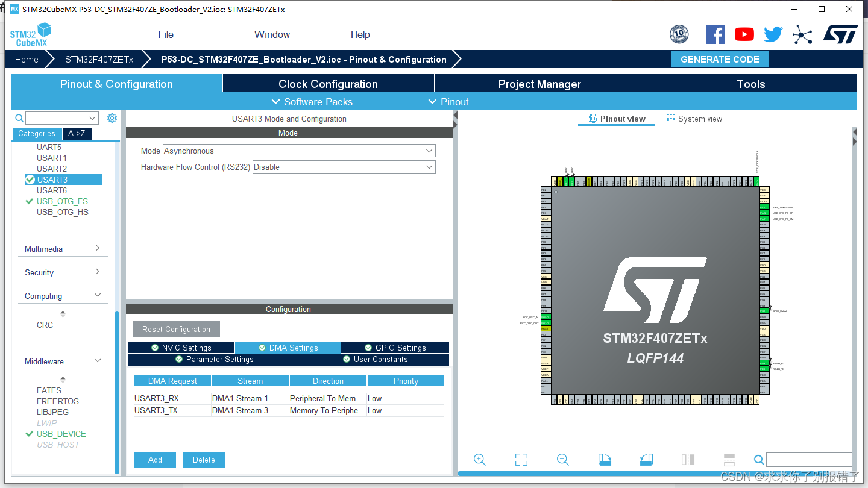Open ST's Facebook page
Image resolution: width=868 pixels, height=488 pixels.
[715, 34]
